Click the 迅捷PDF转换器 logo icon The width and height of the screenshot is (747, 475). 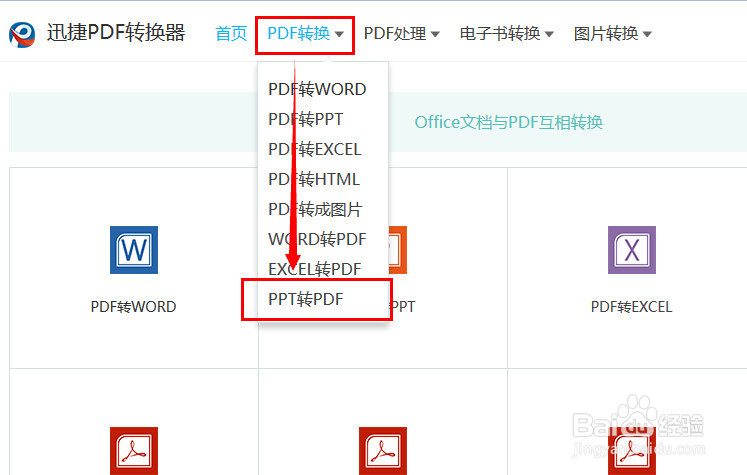click(x=22, y=34)
